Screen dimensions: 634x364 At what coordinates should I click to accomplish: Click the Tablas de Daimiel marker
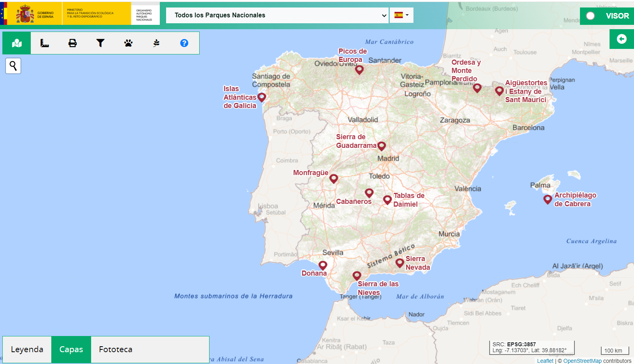click(x=387, y=200)
